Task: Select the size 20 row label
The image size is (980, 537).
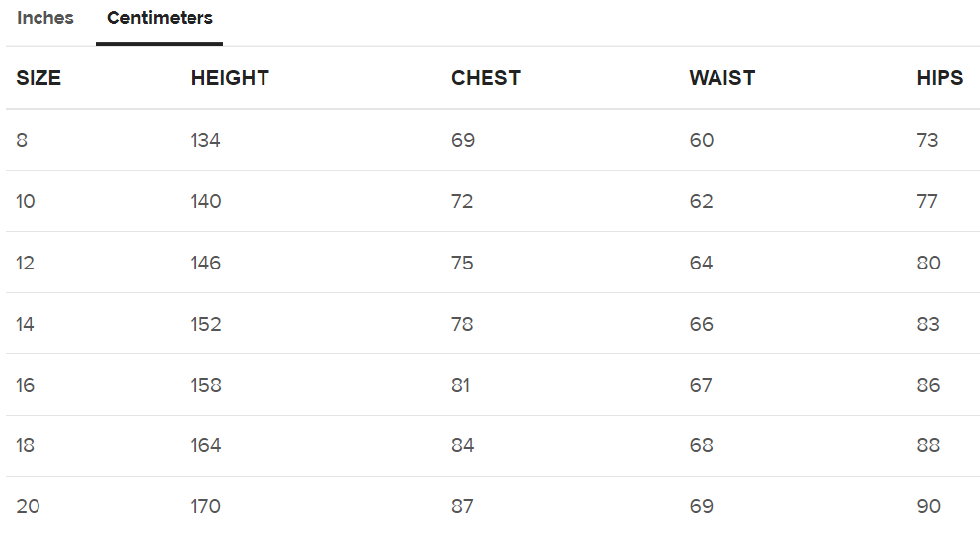Action: click(x=28, y=507)
